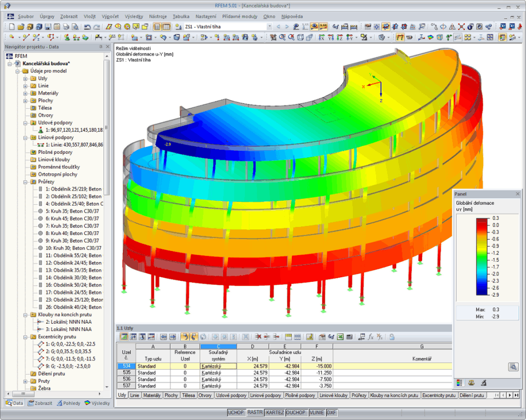Viewport: 526px width, 420px height.
Task: Undo the last action
Action: [87, 27]
